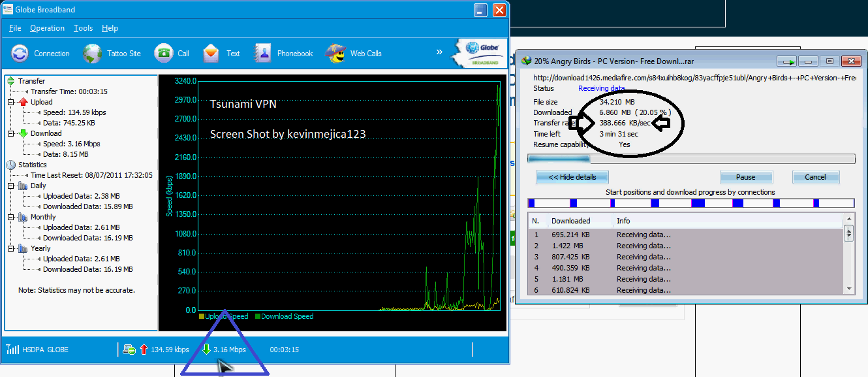Open the Operation menu
Image resolution: width=868 pixels, height=377 pixels.
(x=47, y=28)
